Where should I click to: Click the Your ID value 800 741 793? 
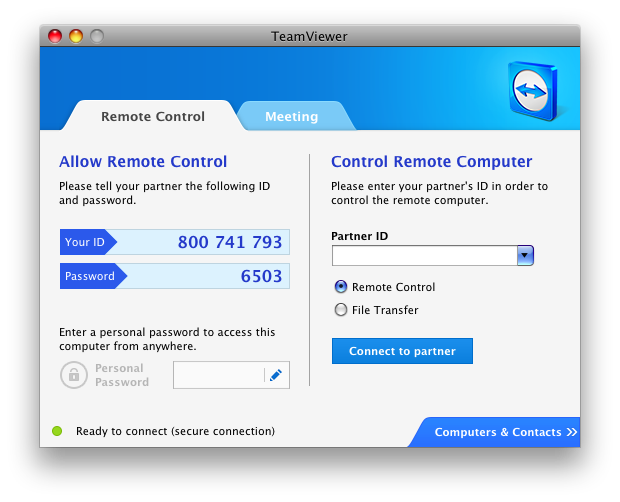[230, 242]
